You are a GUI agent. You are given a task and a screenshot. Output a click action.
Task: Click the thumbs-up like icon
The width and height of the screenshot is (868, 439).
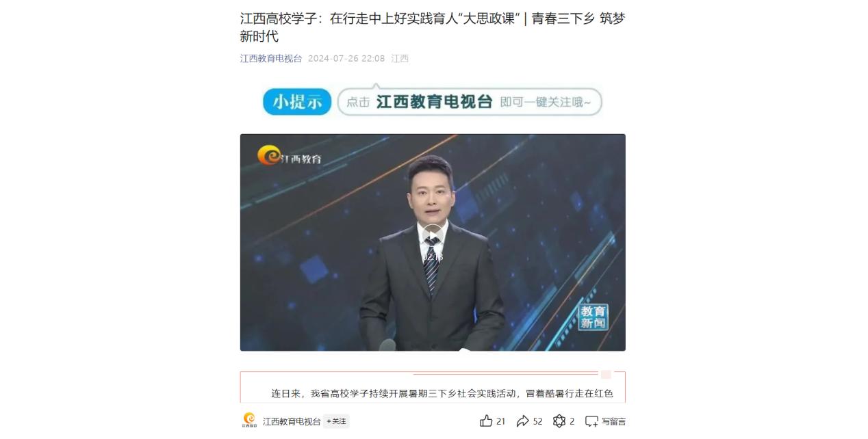click(x=486, y=421)
